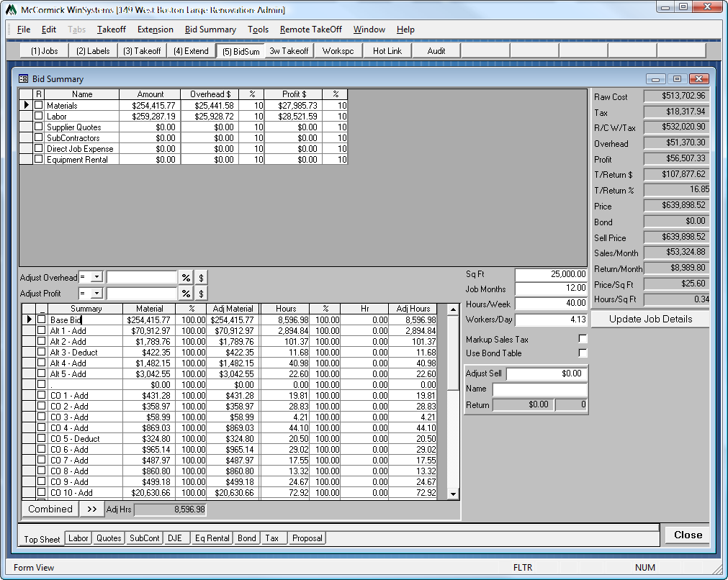Click inside the Sq Ft input field

tap(551, 273)
